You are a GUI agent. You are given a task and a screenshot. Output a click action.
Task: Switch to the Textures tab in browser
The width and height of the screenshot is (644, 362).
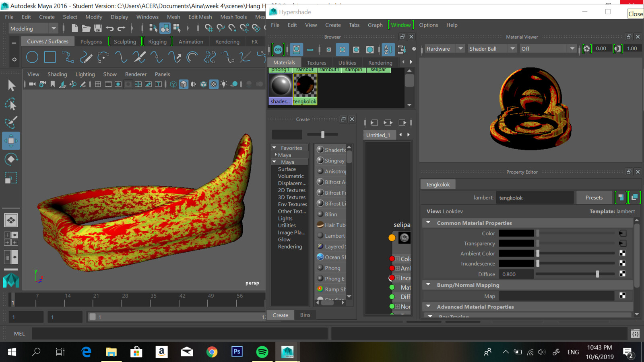tap(316, 63)
